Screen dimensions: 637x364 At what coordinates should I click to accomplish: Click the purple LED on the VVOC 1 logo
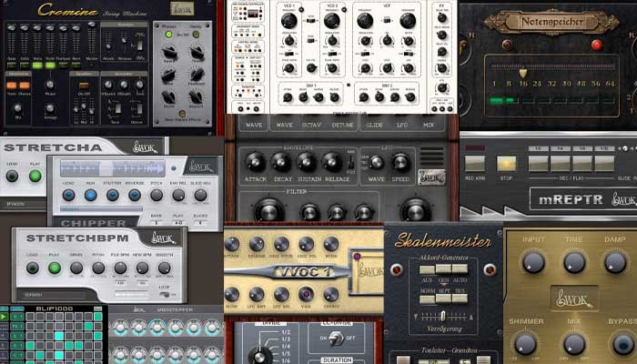(357, 257)
